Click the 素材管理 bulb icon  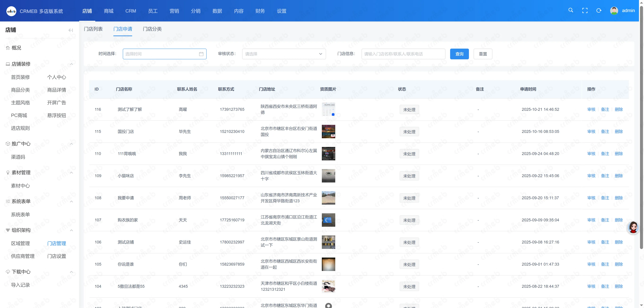8,173
